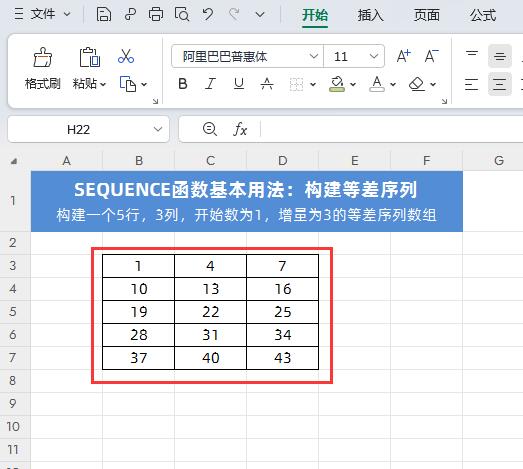Switch to the 插入 tab

point(371,15)
